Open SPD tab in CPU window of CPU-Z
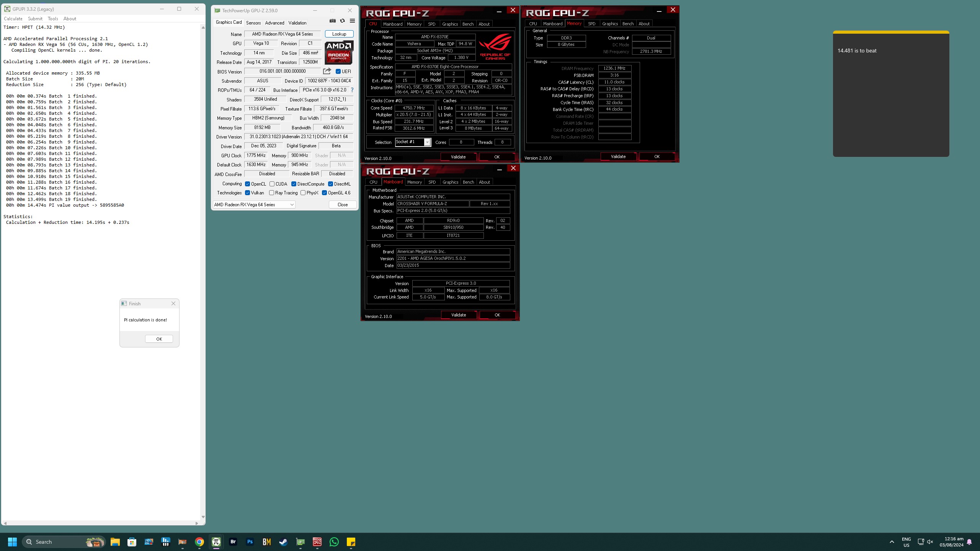This screenshot has height=551, width=980. point(432,24)
